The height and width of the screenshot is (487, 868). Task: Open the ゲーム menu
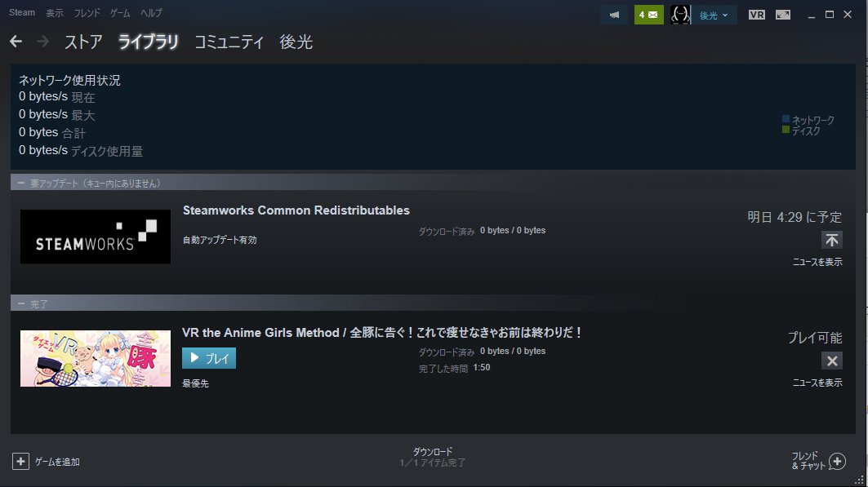119,13
